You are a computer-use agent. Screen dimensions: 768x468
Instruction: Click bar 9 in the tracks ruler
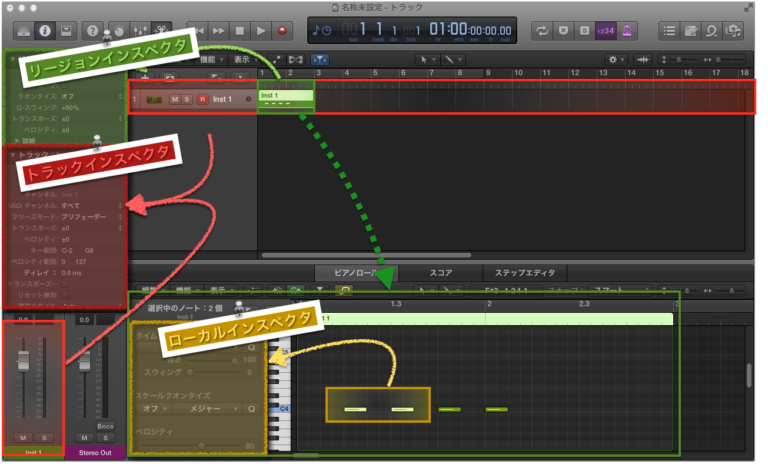point(488,73)
